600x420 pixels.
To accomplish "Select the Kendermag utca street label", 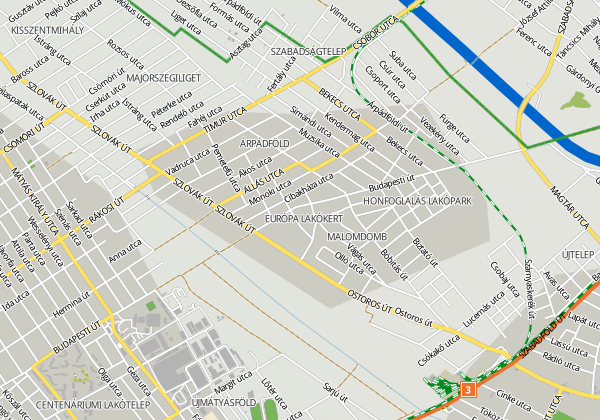I will 349,132.
